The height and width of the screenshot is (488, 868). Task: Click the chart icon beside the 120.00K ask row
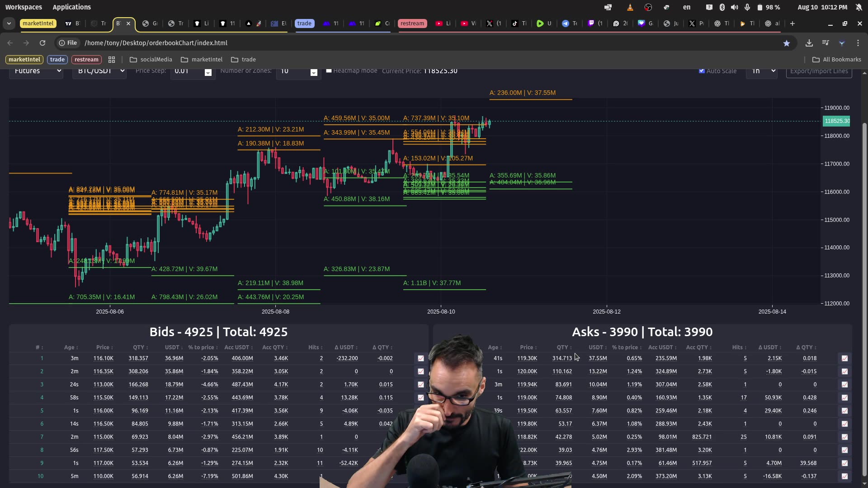point(845,371)
